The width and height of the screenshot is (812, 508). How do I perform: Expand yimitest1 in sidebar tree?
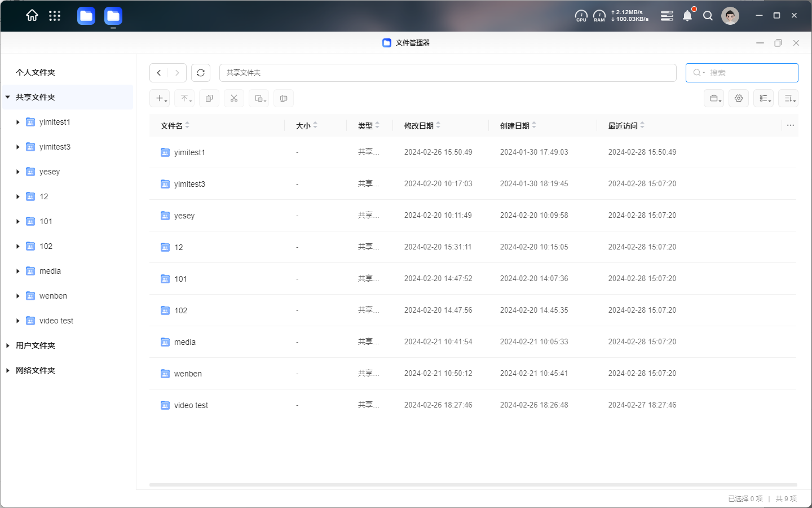coord(18,122)
